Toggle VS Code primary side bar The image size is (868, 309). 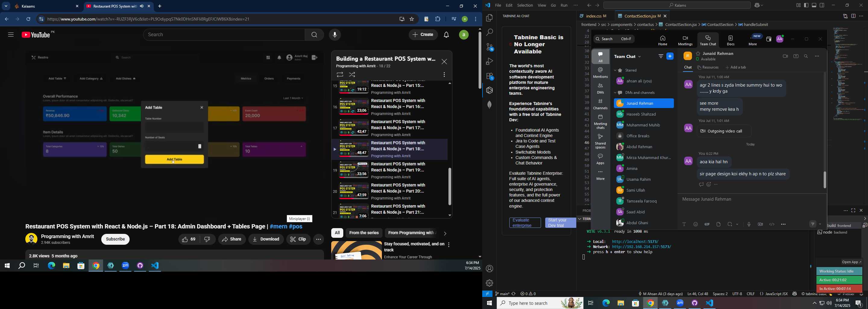click(806, 5)
